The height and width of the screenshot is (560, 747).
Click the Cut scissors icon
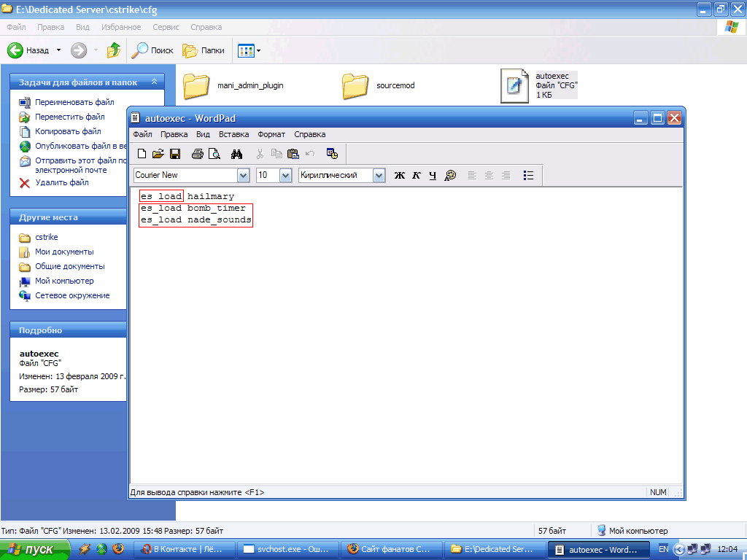tap(260, 153)
